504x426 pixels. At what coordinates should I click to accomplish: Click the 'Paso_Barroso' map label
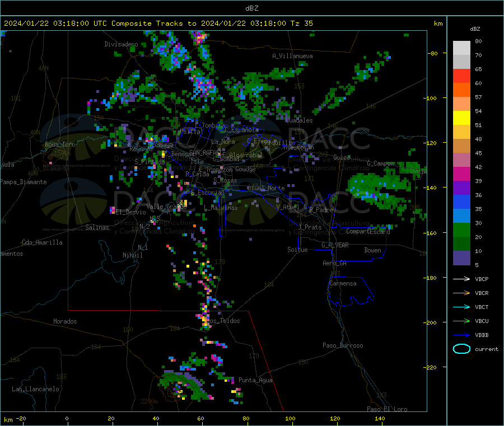point(343,345)
